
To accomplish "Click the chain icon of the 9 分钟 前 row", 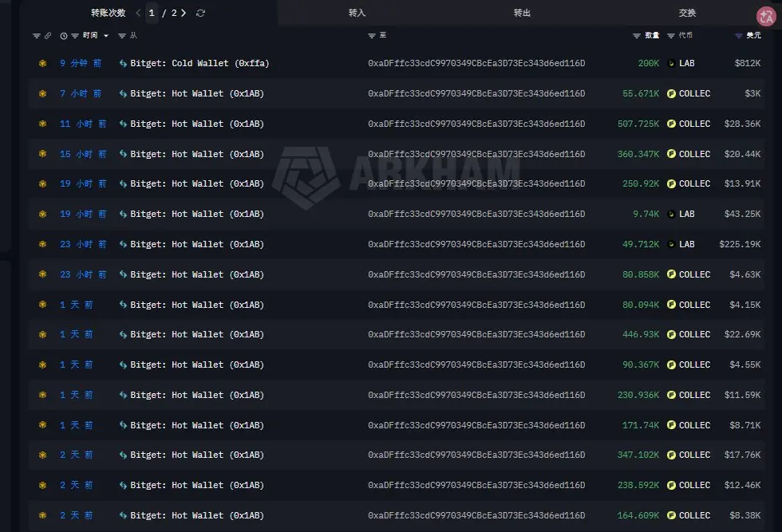I will tap(42, 63).
